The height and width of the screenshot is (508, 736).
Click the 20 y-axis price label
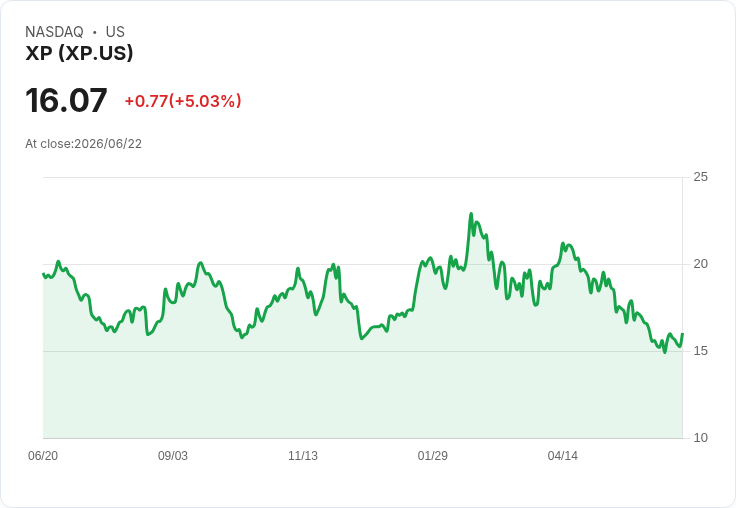pos(700,264)
